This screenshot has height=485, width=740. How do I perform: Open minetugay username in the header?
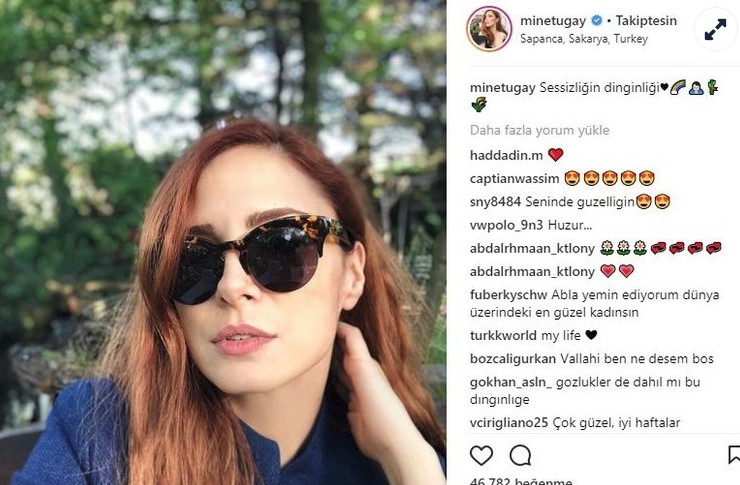point(553,20)
